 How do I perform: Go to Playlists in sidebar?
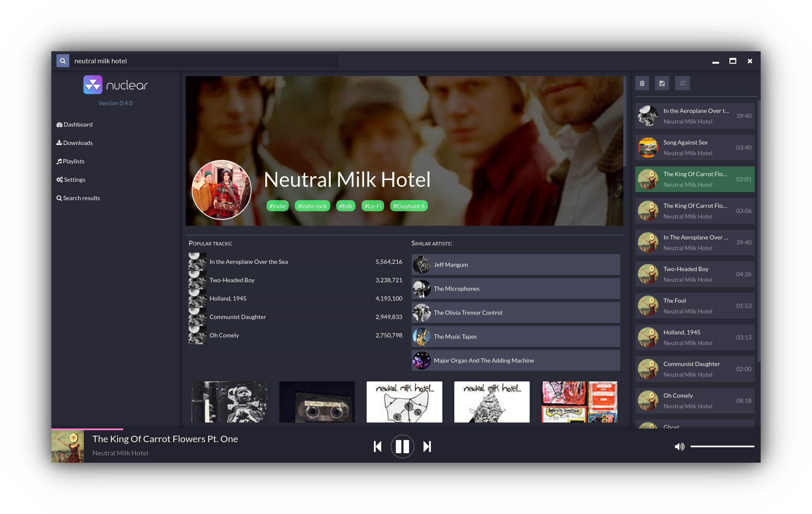tap(71, 161)
